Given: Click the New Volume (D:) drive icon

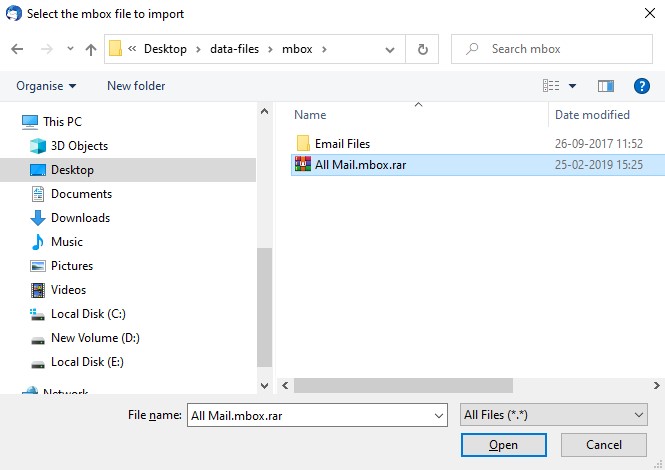Looking at the screenshot, I should pyautogui.click(x=38, y=340).
